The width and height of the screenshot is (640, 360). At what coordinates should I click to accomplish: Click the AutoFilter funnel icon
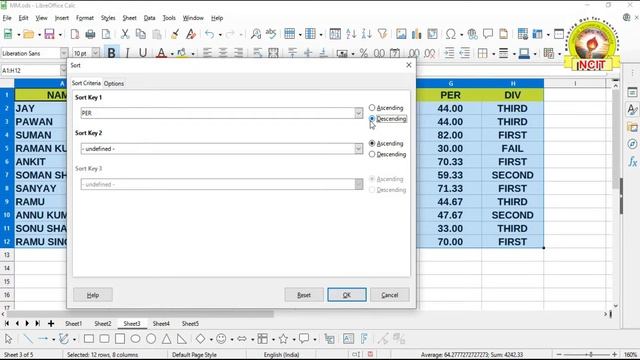click(x=382, y=34)
